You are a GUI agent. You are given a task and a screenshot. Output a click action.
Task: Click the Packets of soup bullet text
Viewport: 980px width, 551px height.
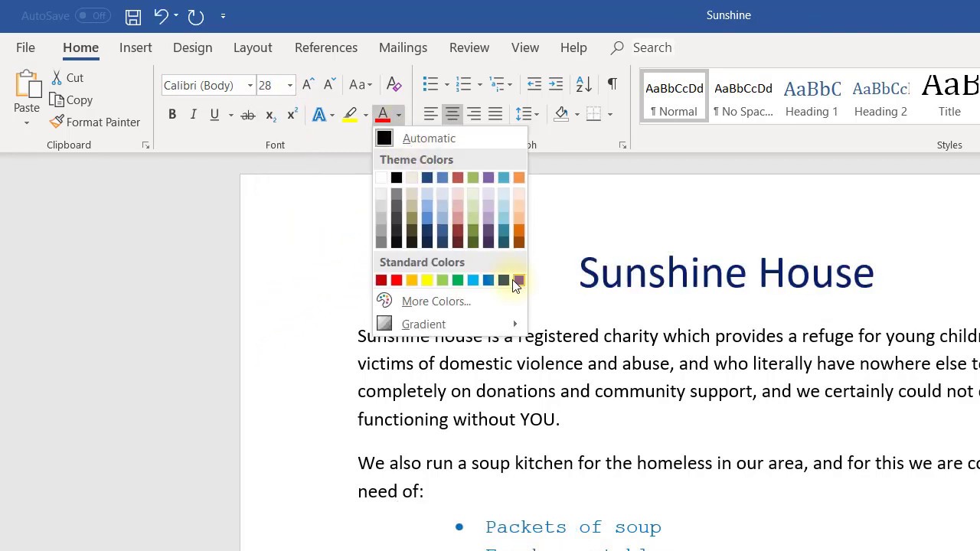click(573, 527)
